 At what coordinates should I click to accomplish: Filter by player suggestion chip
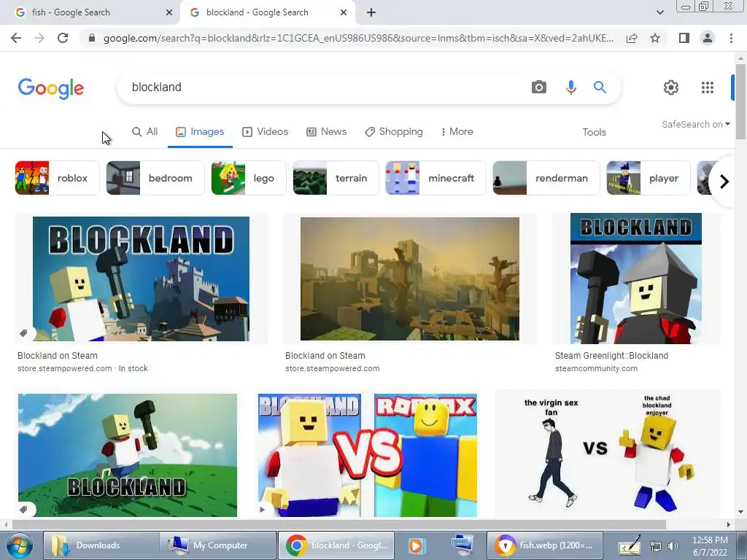649,178
